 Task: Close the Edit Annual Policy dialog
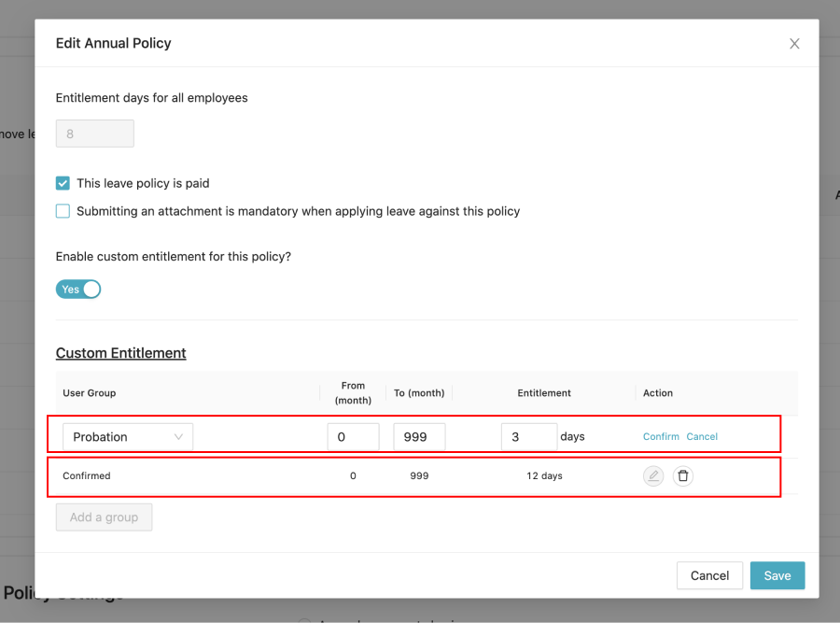pos(794,43)
